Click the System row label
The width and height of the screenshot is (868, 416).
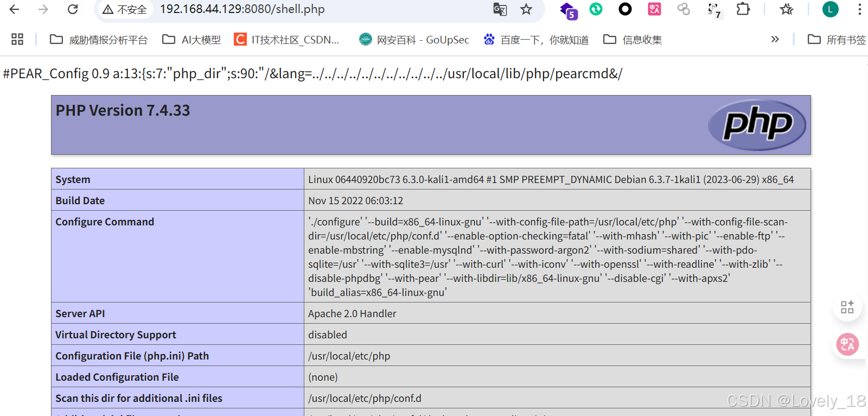pos(73,179)
